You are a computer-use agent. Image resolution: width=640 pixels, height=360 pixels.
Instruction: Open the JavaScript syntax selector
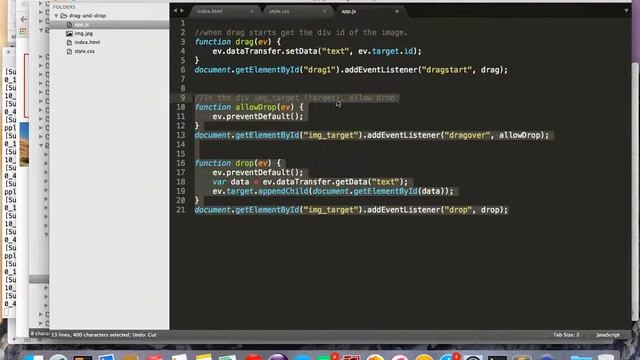click(x=608, y=335)
